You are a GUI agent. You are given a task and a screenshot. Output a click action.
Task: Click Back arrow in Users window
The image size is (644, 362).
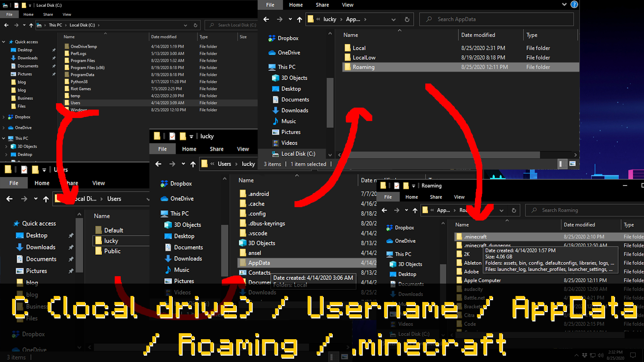tap(9, 199)
